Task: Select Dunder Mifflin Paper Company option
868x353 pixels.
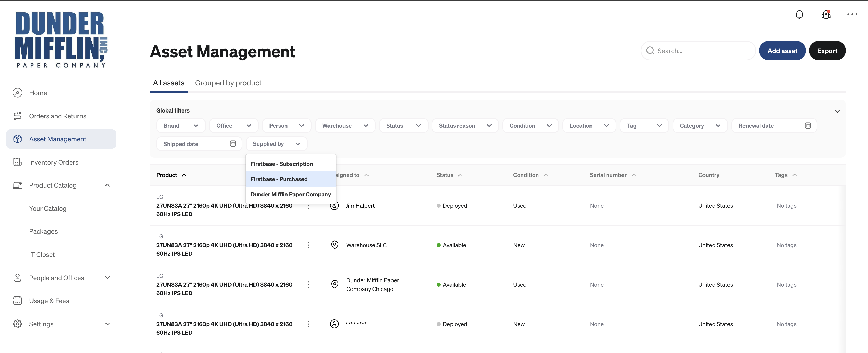Action: click(x=291, y=194)
